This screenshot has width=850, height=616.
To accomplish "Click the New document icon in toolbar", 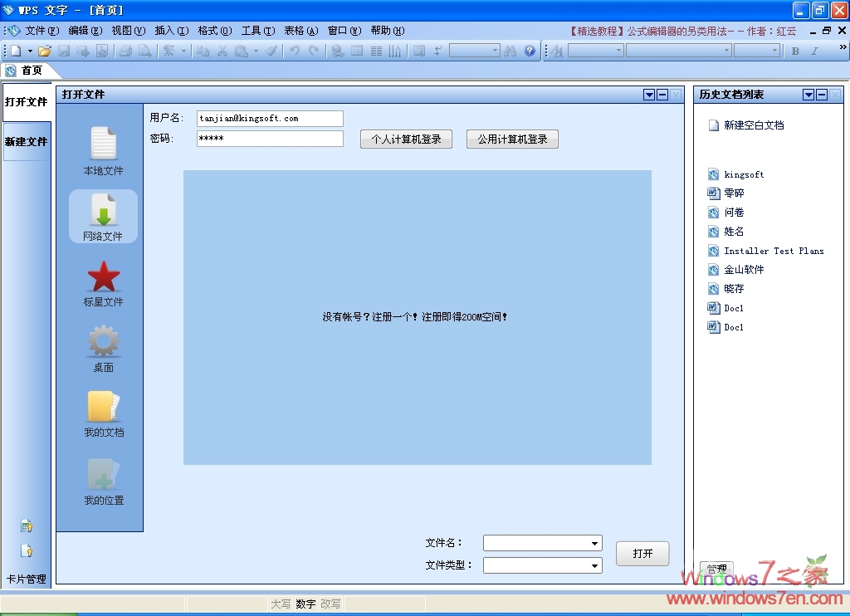I will coord(16,51).
